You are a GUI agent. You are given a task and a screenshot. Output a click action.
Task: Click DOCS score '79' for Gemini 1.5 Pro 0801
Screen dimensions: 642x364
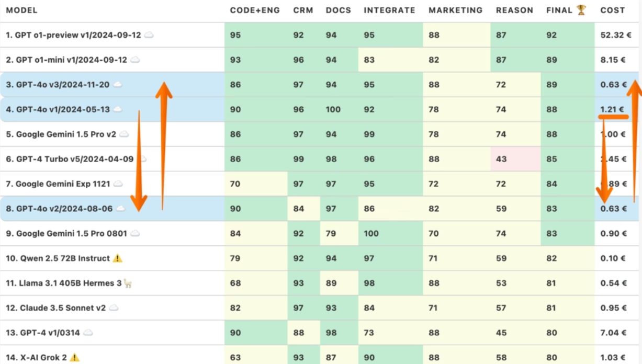click(331, 234)
